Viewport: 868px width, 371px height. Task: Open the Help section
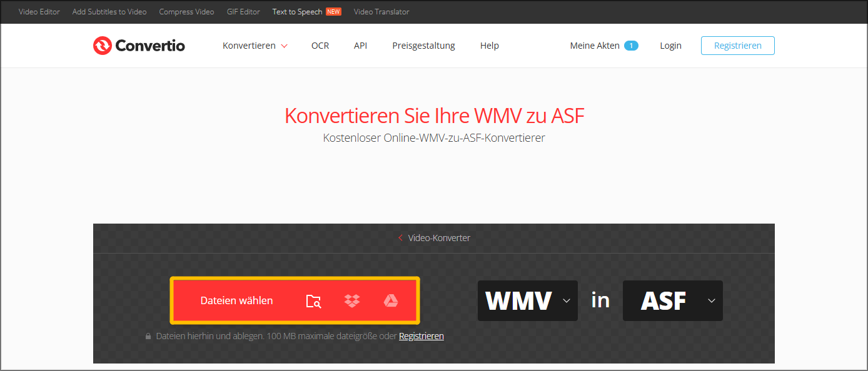click(490, 45)
